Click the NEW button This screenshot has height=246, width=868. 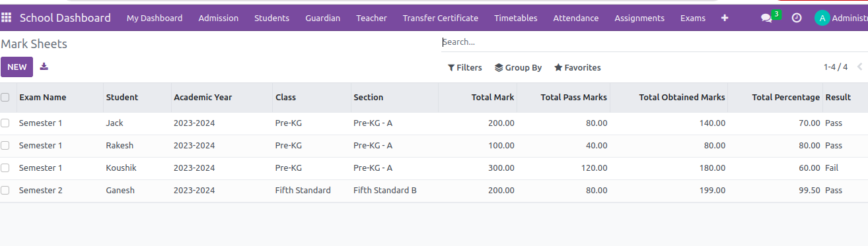[x=17, y=67]
